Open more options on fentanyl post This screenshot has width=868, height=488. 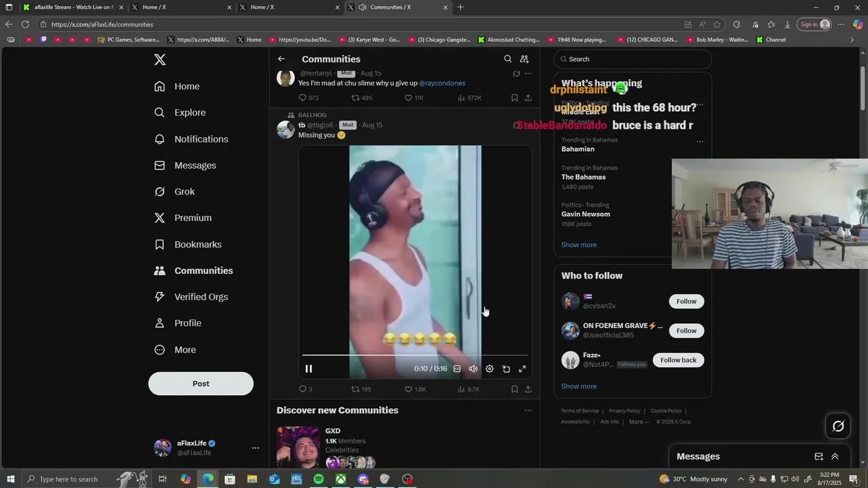tap(528, 73)
